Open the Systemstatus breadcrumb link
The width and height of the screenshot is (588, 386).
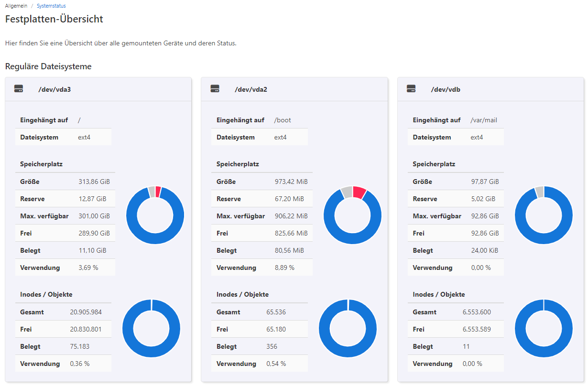click(51, 6)
